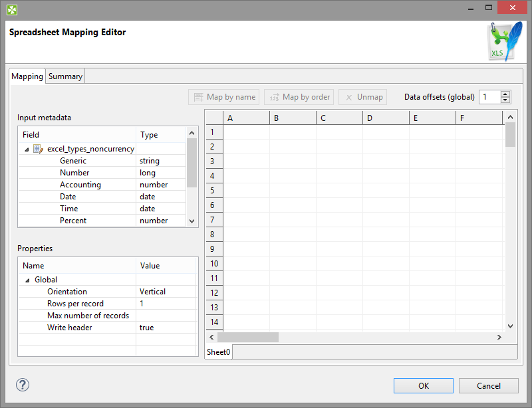Click the excel_types_noncurrency metadata record icon

pos(39,149)
